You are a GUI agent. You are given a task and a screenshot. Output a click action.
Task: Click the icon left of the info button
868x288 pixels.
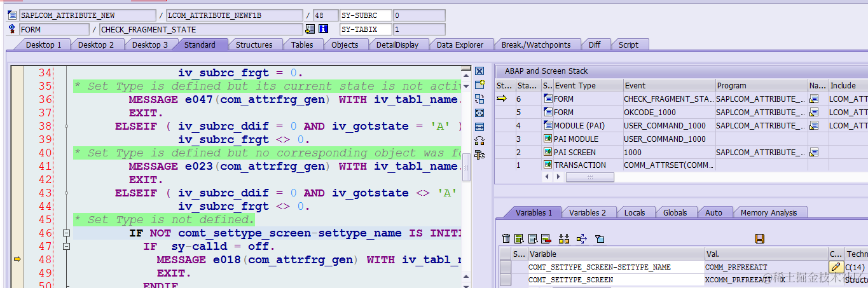[310, 29]
